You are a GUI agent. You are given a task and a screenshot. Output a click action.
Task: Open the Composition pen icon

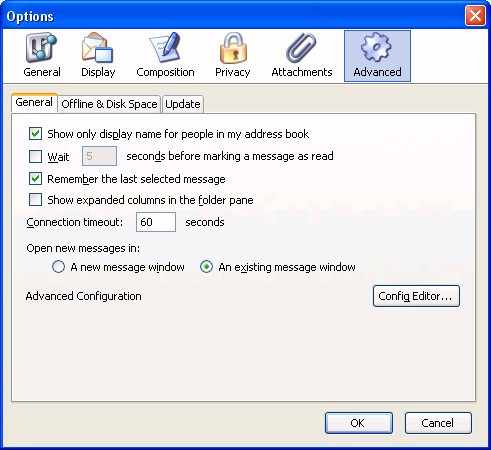[x=165, y=47]
